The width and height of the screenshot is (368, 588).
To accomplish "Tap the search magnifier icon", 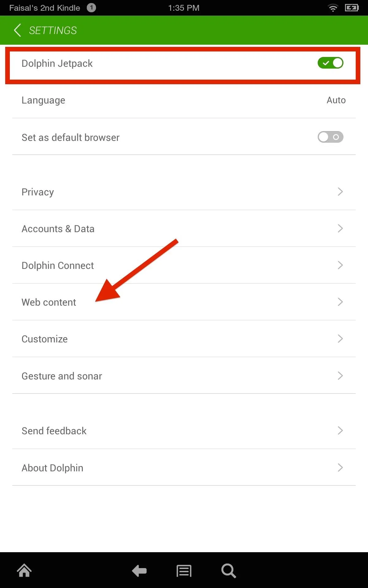I will pos(228,571).
